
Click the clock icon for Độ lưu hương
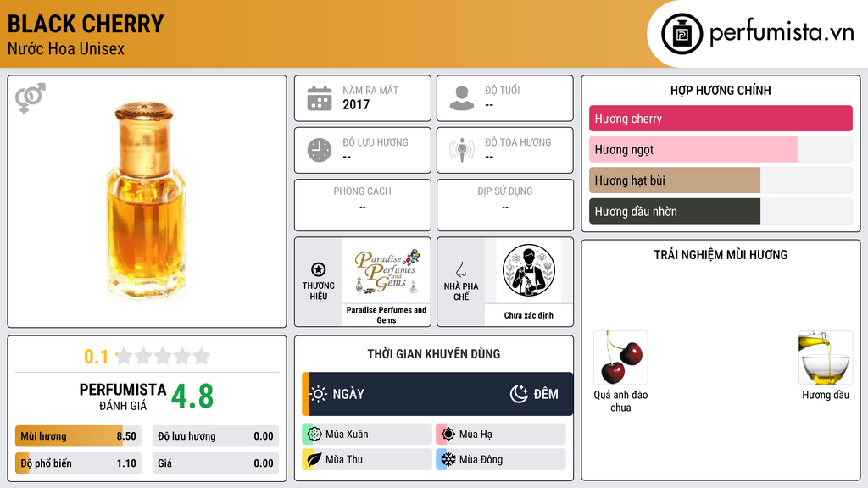coord(320,150)
